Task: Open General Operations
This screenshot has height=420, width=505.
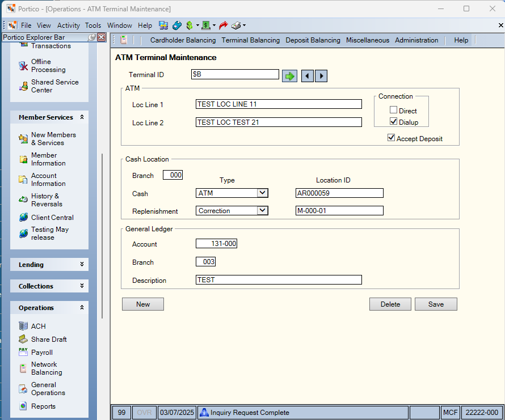Action: pyautogui.click(x=42, y=389)
